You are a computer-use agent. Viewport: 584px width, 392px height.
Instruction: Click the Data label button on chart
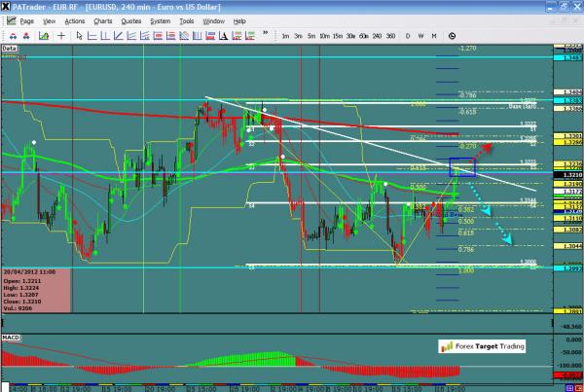(10, 47)
